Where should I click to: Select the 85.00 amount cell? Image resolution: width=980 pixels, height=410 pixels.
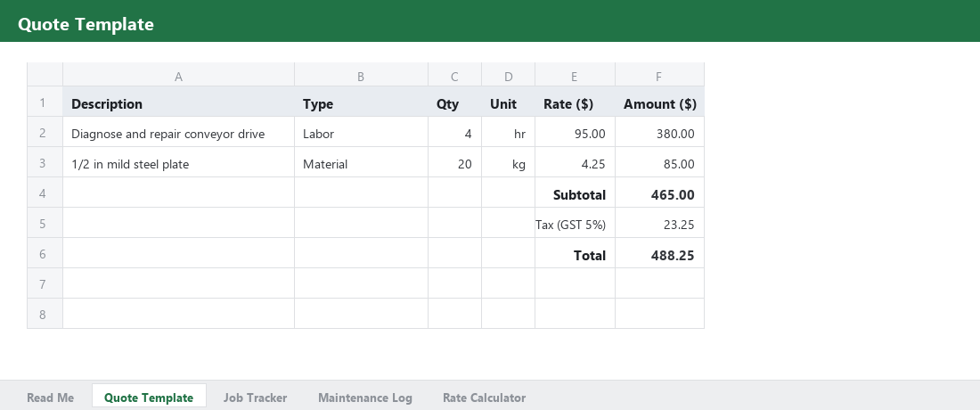coord(659,162)
